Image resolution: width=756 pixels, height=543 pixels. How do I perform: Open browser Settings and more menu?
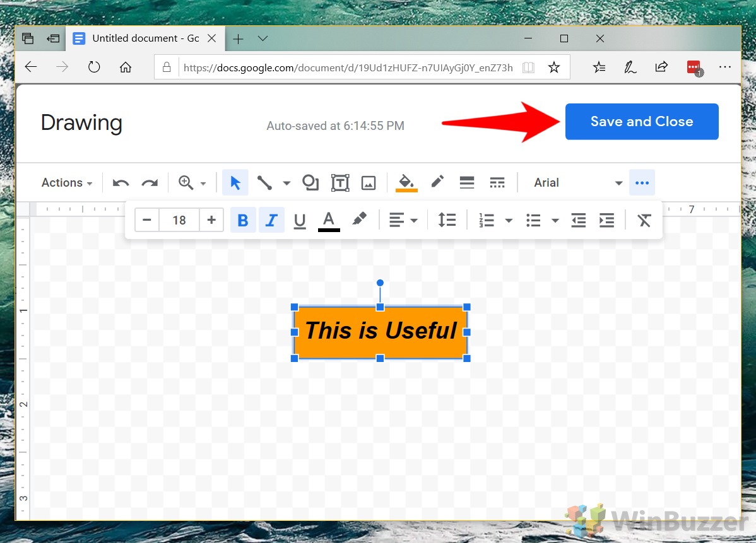pos(724,67)
